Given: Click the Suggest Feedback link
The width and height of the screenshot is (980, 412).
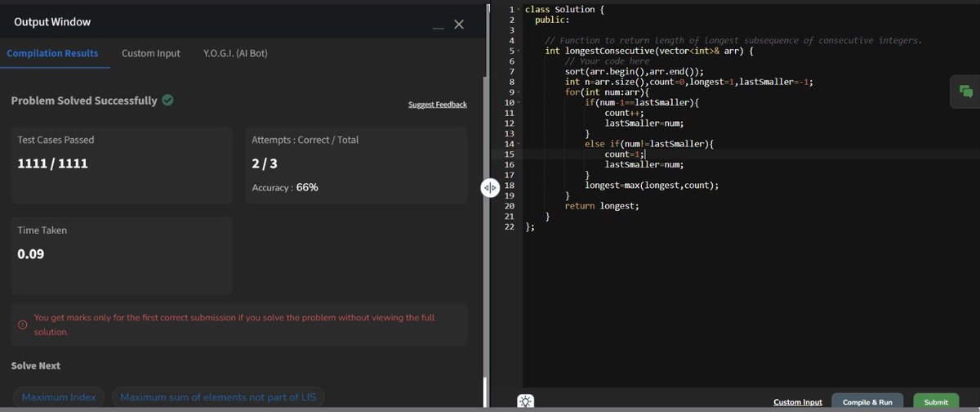Looking at the screenshot, I should pos(438,105).
